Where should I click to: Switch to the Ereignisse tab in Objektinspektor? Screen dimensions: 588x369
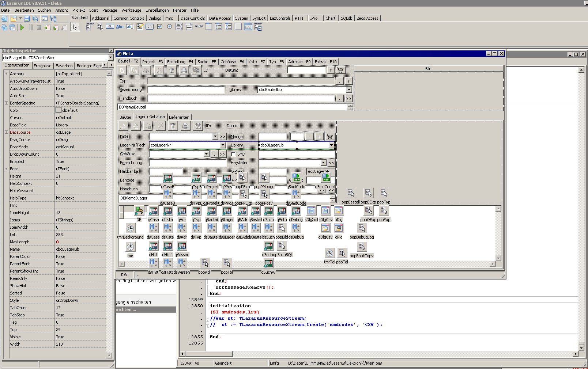42,66
